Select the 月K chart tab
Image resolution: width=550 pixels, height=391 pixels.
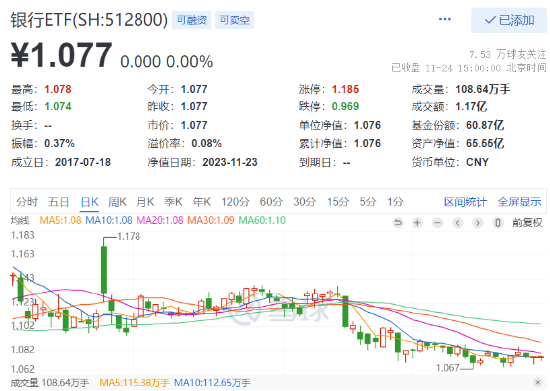(145, 202)
